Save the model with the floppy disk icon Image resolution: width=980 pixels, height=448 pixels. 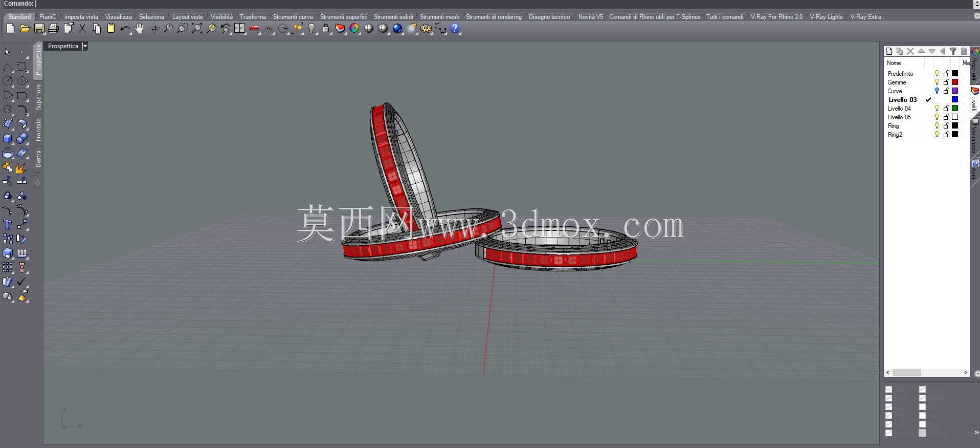pyautogui.click(x=39, y=29)
